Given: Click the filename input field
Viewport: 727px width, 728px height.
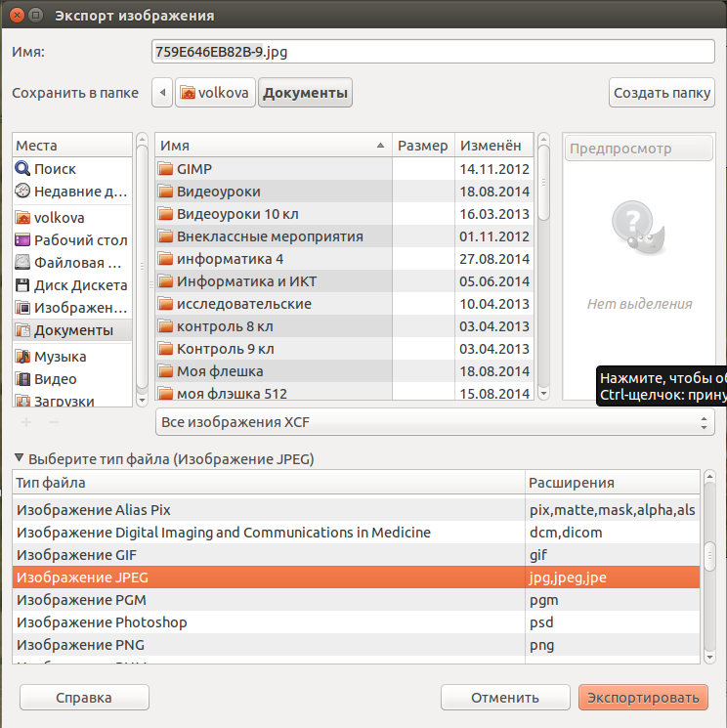Looking at the screenshot, I should point(434,52).
